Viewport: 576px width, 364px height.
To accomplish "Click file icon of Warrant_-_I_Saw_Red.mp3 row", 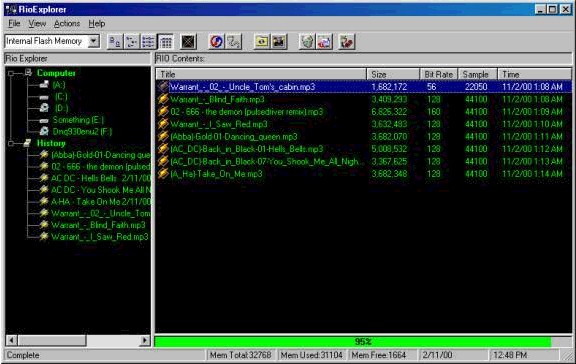I will click(x=163, y=124).
